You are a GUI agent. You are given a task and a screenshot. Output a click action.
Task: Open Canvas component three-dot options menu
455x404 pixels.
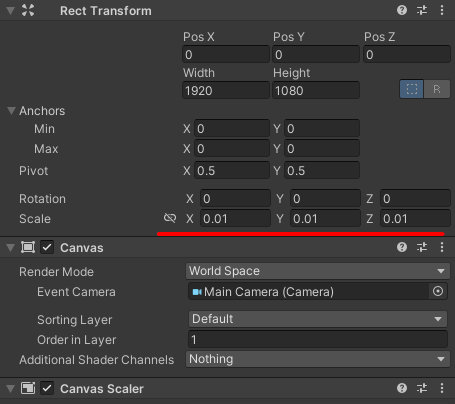pyautogui.click(x=442, y=247)
